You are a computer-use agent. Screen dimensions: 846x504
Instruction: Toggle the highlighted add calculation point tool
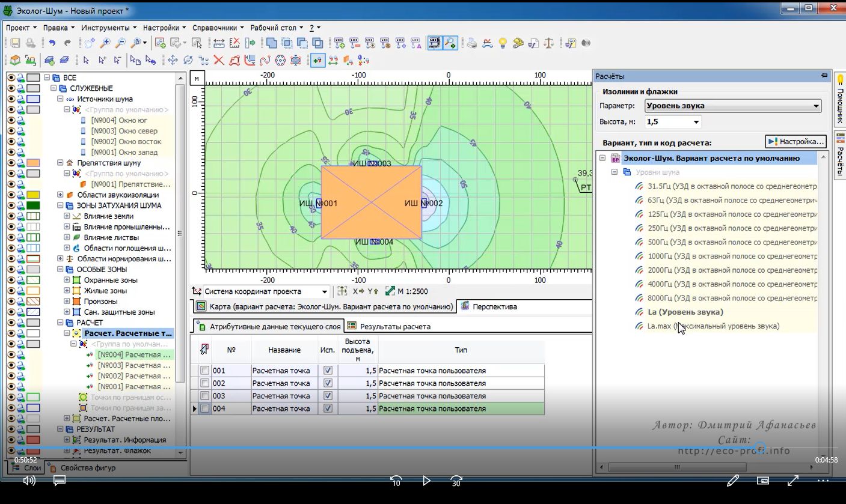pyautogui.click(x=317, y=60)
